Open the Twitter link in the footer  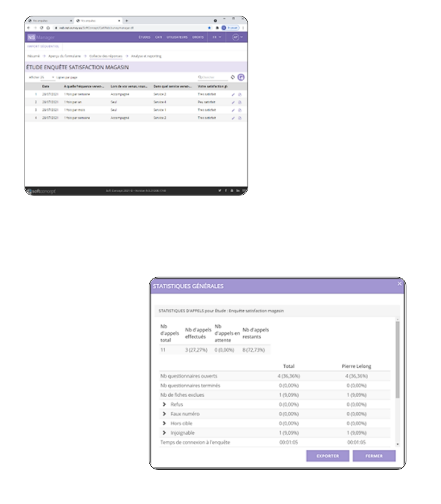tap(220, 191)
